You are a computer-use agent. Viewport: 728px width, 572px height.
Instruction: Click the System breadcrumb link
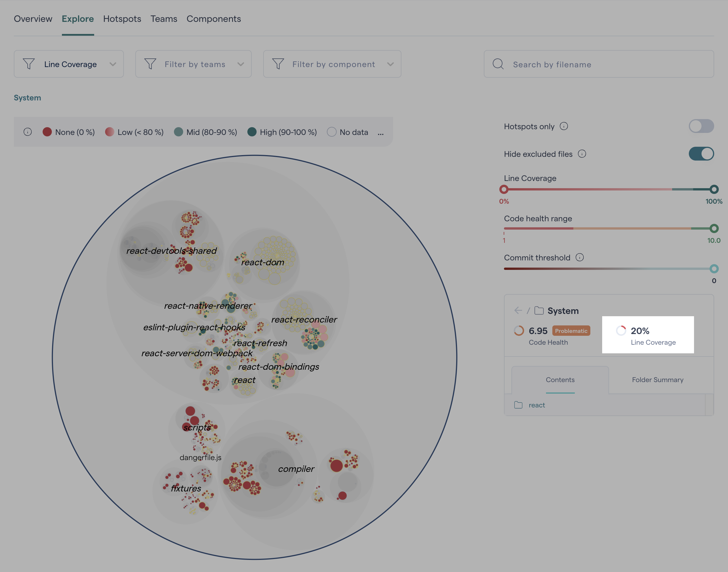[x=27, y=98]
